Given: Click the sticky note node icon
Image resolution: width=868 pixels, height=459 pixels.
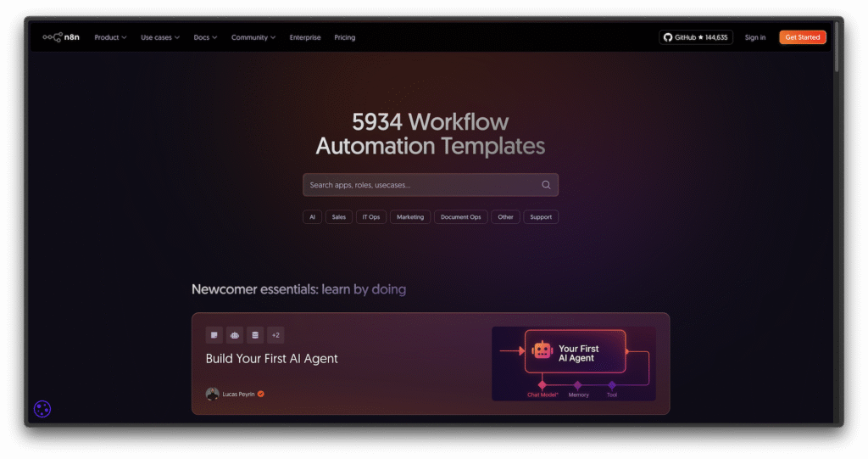Looking at the screenshot, I should coord(214,335).
